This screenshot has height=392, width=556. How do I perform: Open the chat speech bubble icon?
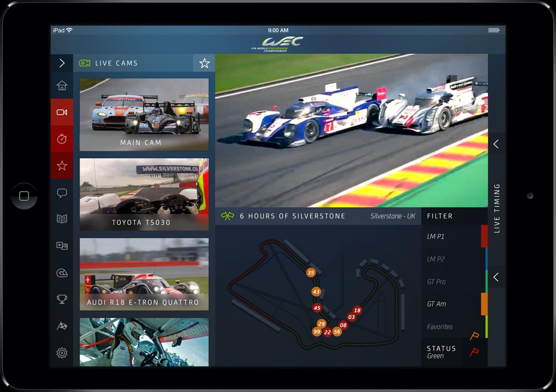click(62, 193)
